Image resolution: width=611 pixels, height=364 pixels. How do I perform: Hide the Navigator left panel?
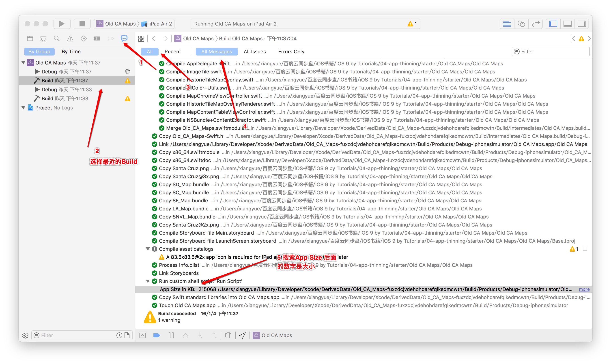pos(553,24)
